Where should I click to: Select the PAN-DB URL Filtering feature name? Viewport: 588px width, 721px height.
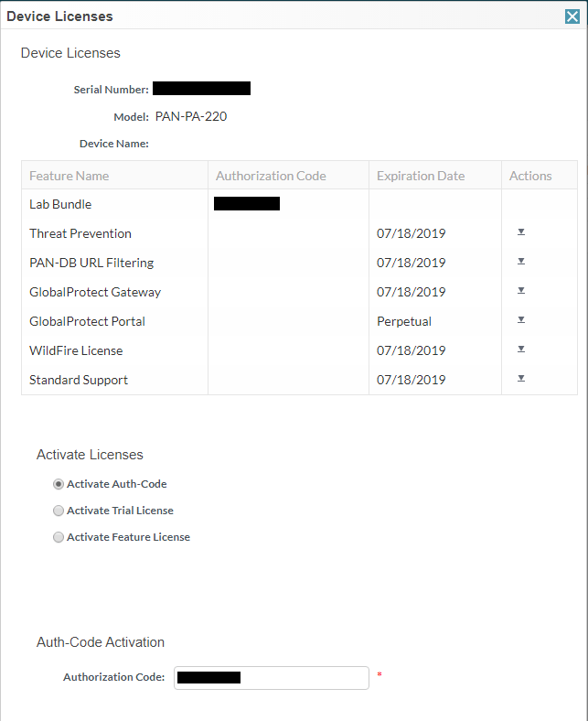(91, 263)
